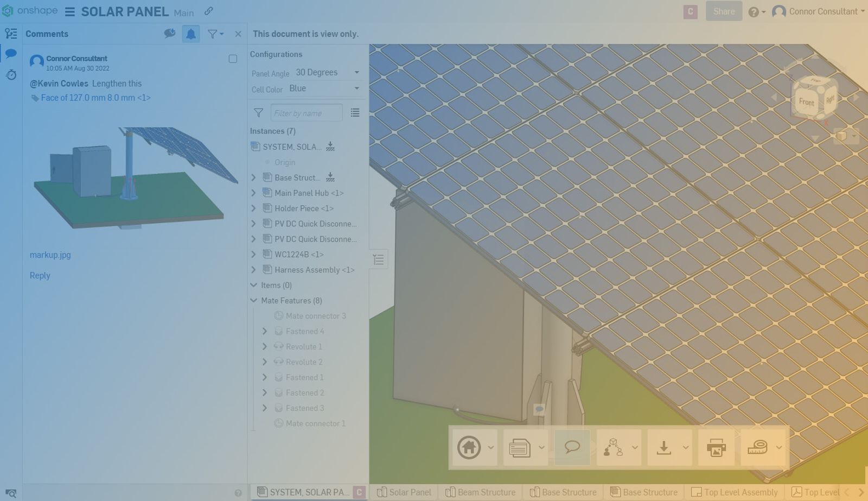The image size is (868, 501).
Task: Switch to the Beam Structure tab
Action: point(481,492)
